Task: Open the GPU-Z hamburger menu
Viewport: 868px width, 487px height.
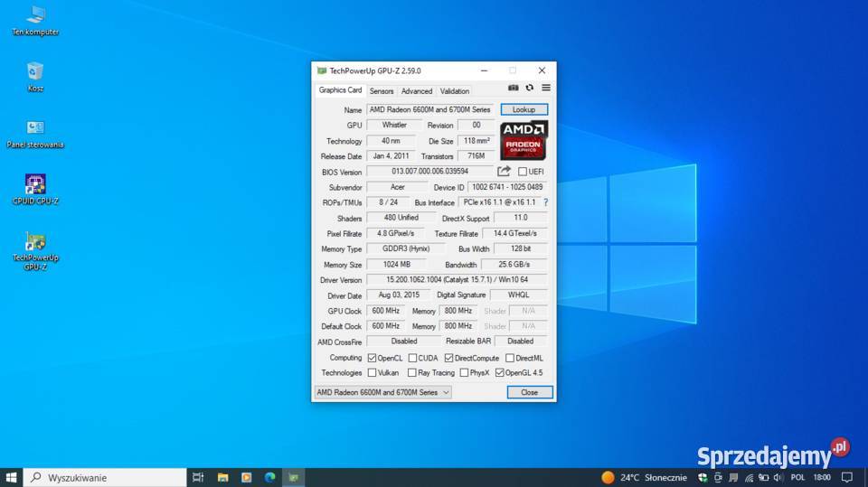Action: 546,88
